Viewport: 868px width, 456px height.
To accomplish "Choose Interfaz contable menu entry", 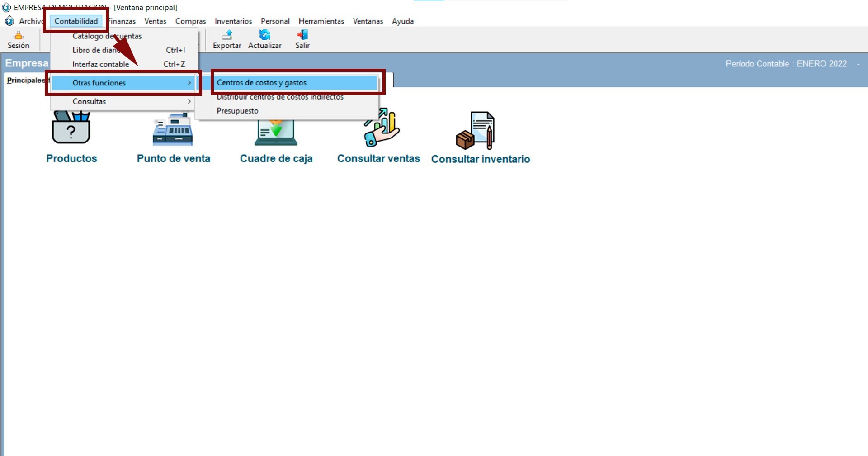I will coord(101,64).
